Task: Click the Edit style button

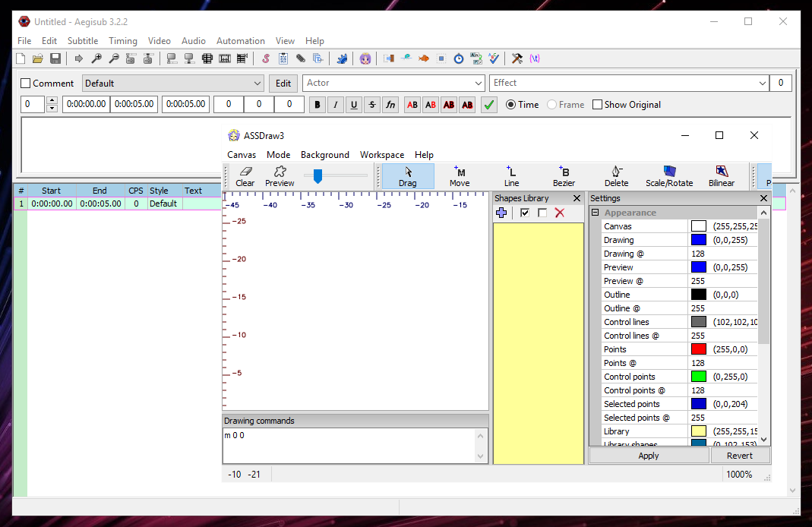Action: (x=283, y=84)
